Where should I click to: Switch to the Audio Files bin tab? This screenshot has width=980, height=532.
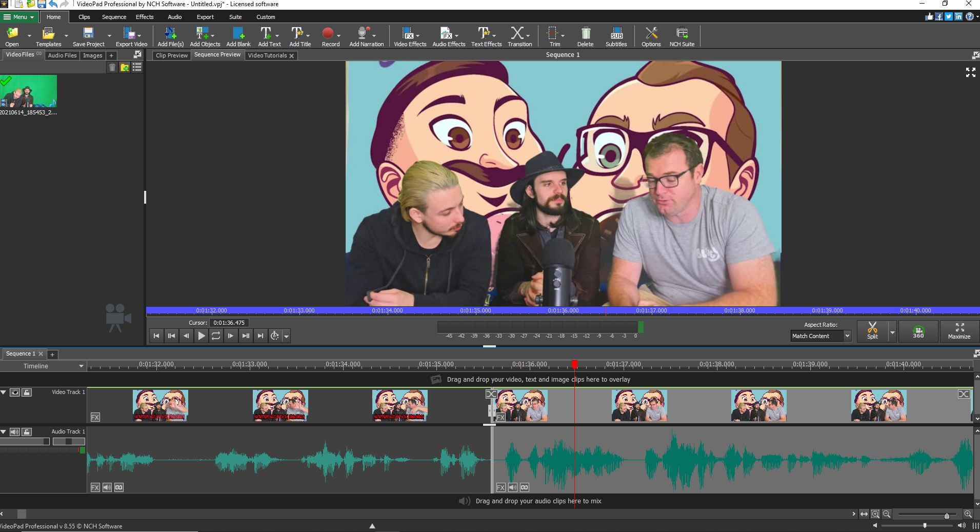point(62,55)
